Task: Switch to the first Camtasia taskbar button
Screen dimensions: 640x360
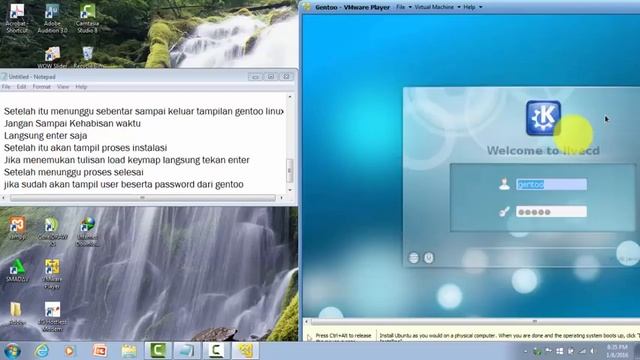Action: point(158,351)
